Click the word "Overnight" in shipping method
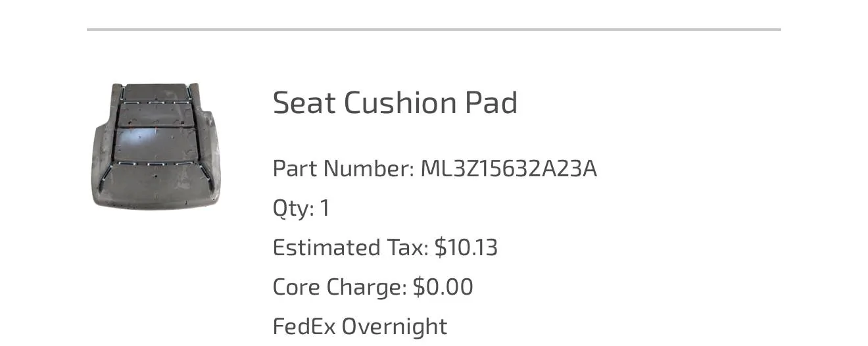The width and height of the screenshot is (868, 346). [395, 326]
